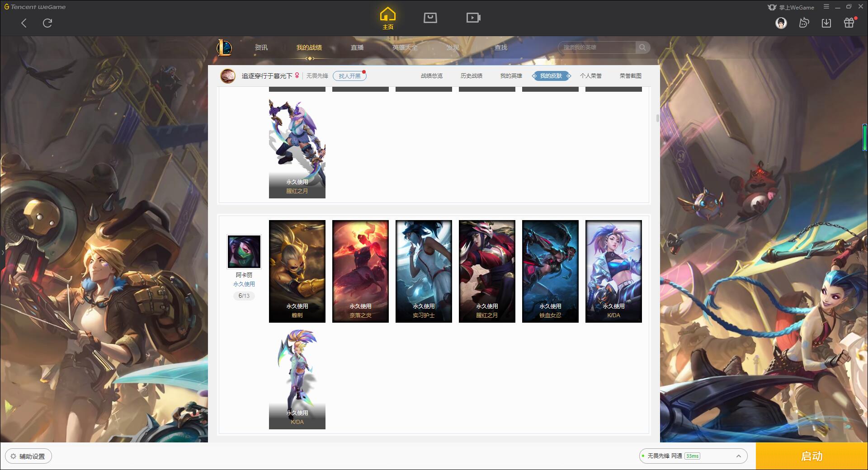Switch to the 资讯 tab

point(261,47)
